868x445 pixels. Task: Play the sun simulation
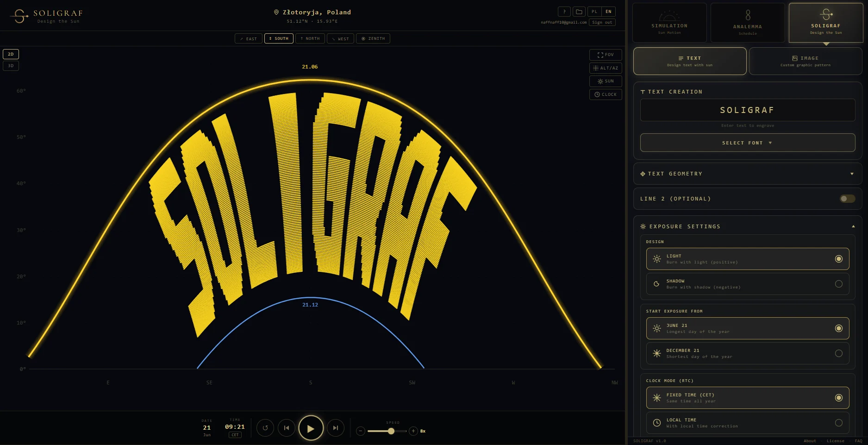pos(311,428)
